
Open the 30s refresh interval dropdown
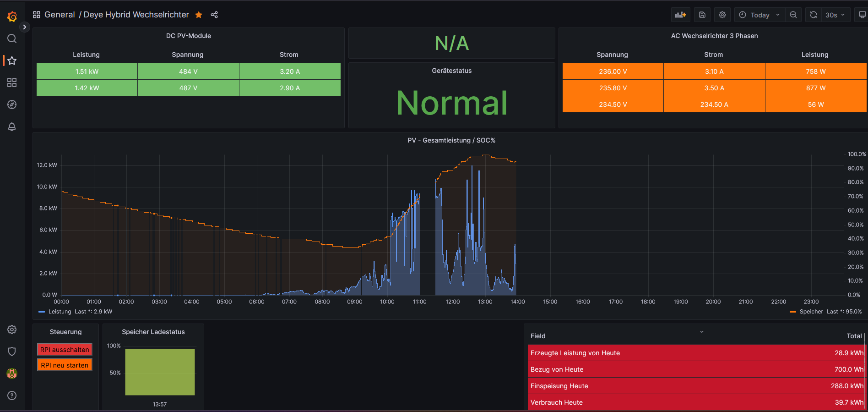835,15
